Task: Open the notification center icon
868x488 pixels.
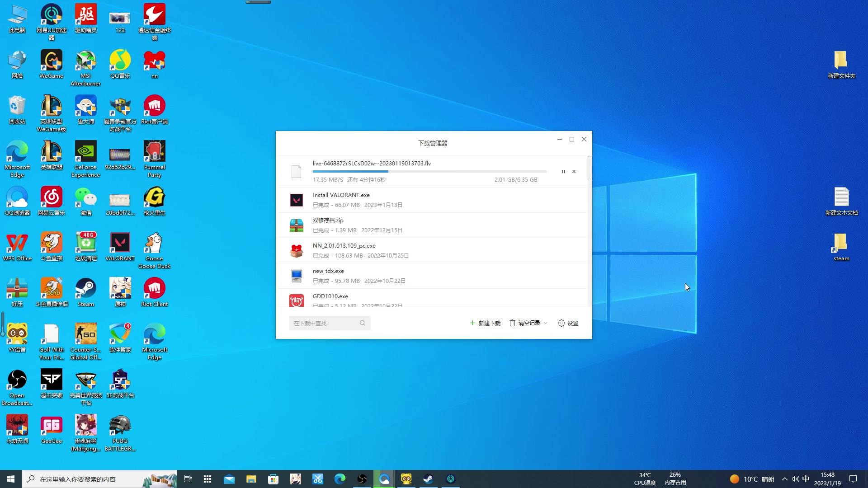Action: click(853, 479)
